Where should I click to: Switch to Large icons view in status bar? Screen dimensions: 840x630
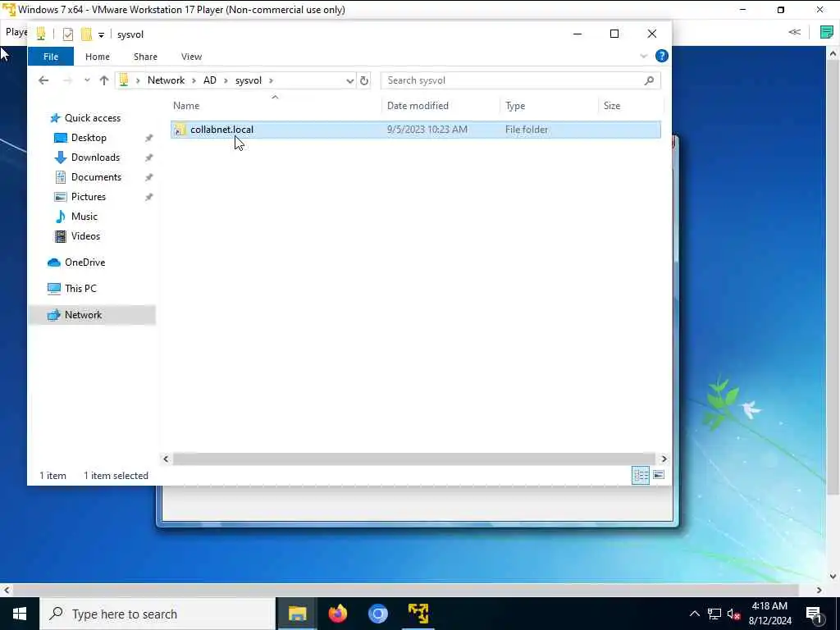[659, 475]
